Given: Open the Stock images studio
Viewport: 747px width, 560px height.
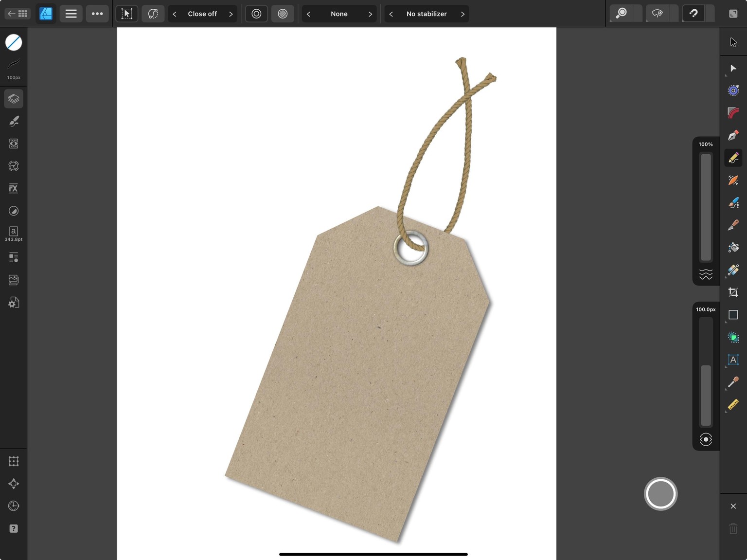Looking at the screenshot, I should 14,280.
